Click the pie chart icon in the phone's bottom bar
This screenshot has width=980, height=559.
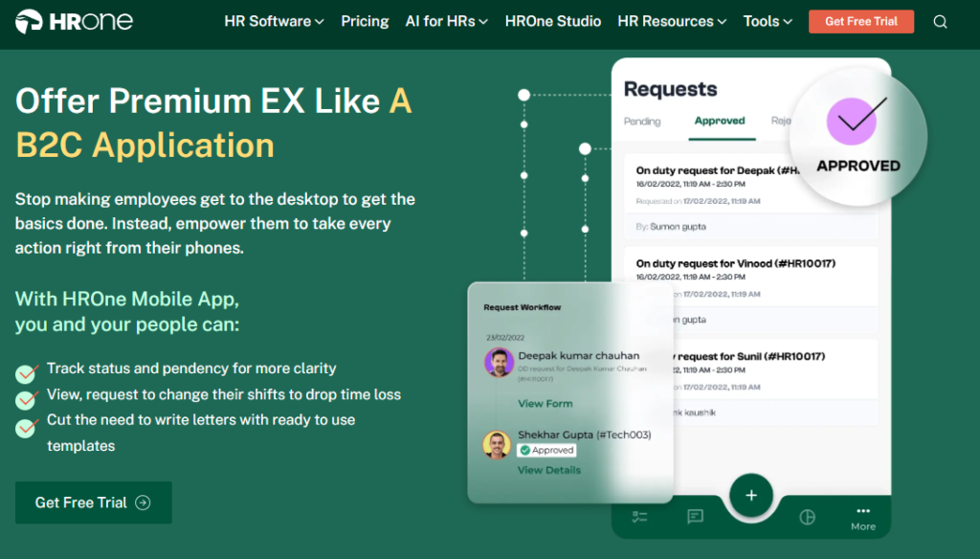(x=808, y=517)
